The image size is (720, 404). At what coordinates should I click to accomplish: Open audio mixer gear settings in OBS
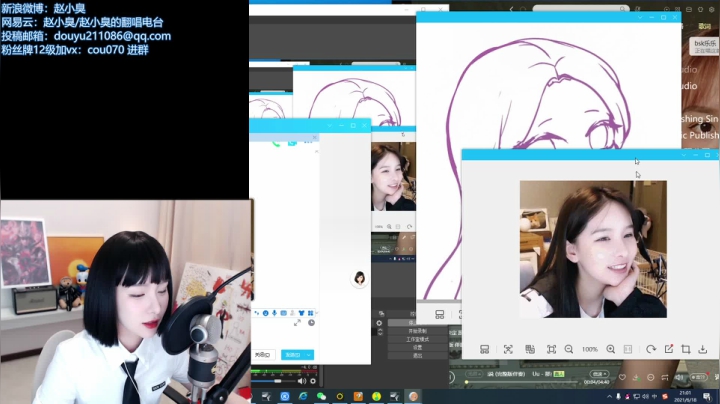click(x=313, y=381)
